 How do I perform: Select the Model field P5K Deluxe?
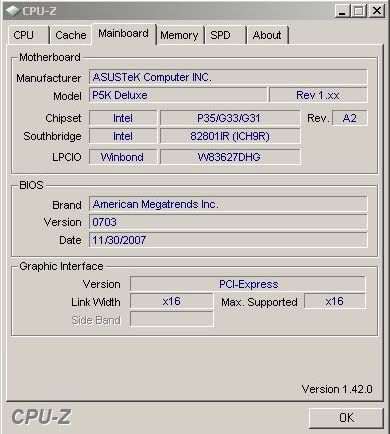[x=178, y=95]
